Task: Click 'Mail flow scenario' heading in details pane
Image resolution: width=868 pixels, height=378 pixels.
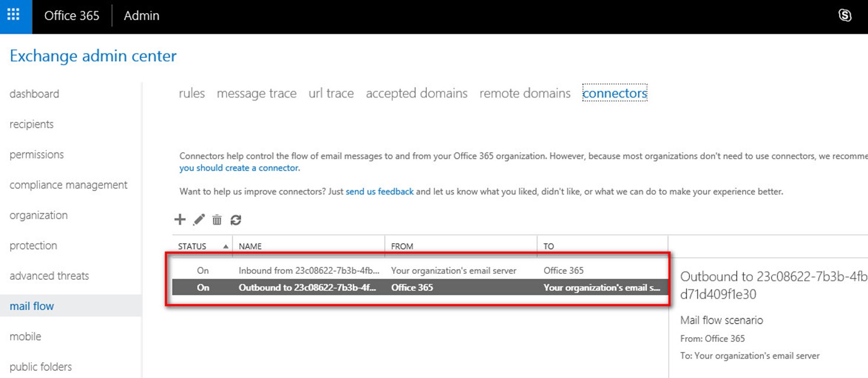Action: 721,320
